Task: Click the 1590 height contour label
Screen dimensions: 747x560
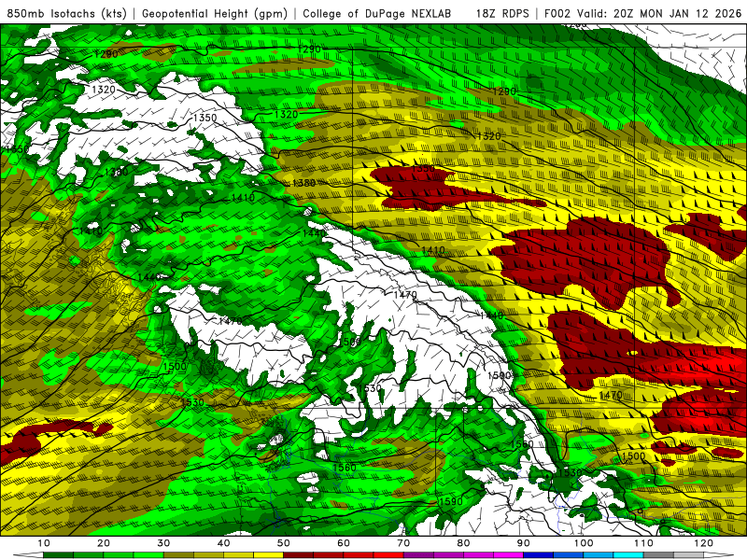Action: [450, 501]
